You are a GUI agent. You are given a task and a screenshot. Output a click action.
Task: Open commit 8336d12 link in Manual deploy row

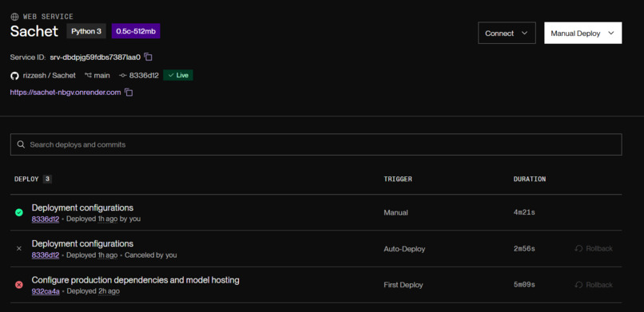[x=46, y=219]
